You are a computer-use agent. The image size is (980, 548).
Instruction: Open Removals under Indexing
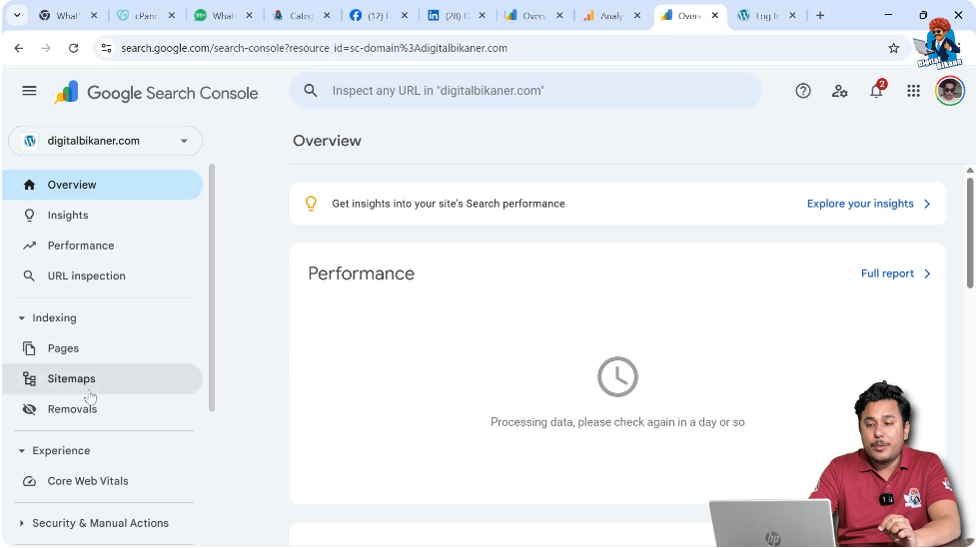click(x=102, y=409)
